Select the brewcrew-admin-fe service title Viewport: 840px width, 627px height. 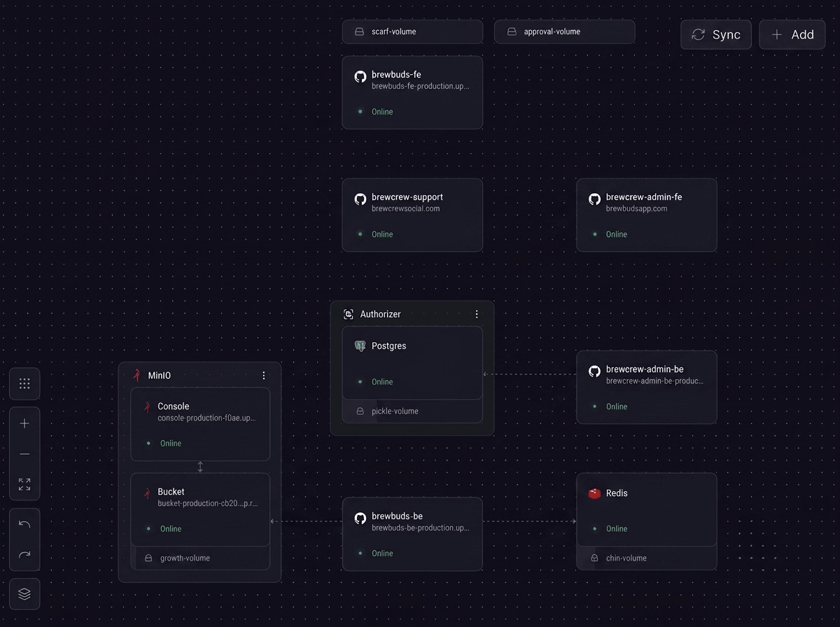click(x=644, y=197)
